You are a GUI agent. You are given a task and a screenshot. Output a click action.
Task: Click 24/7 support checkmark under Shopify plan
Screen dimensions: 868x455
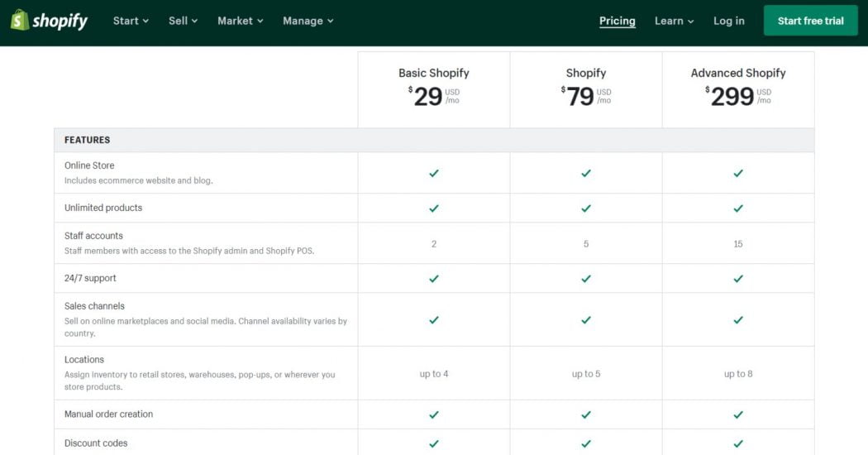tap(585, 279)
